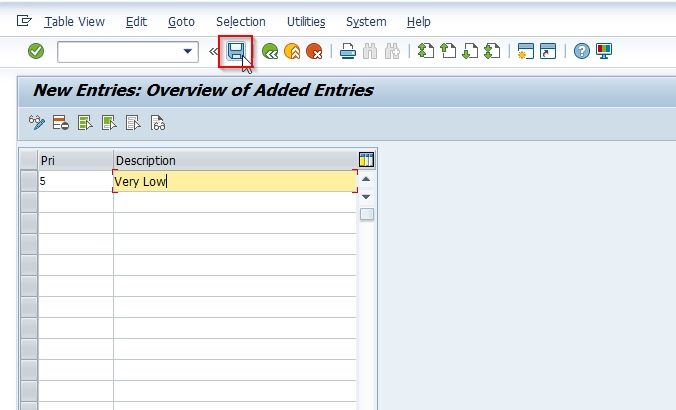Click the Create New Session icon
The width and height of the screenshot is (676, 410).
526,51
